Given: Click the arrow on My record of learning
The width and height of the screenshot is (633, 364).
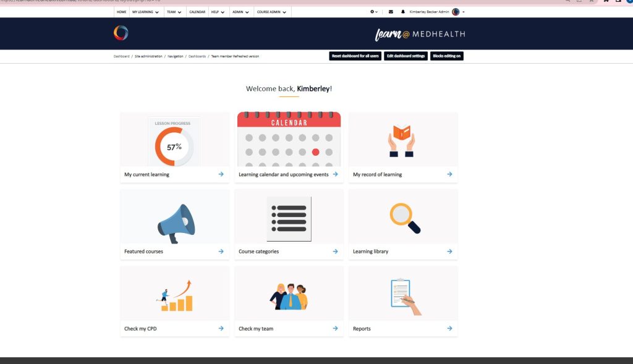Looking at the screenshot, I should click(450, 174).
